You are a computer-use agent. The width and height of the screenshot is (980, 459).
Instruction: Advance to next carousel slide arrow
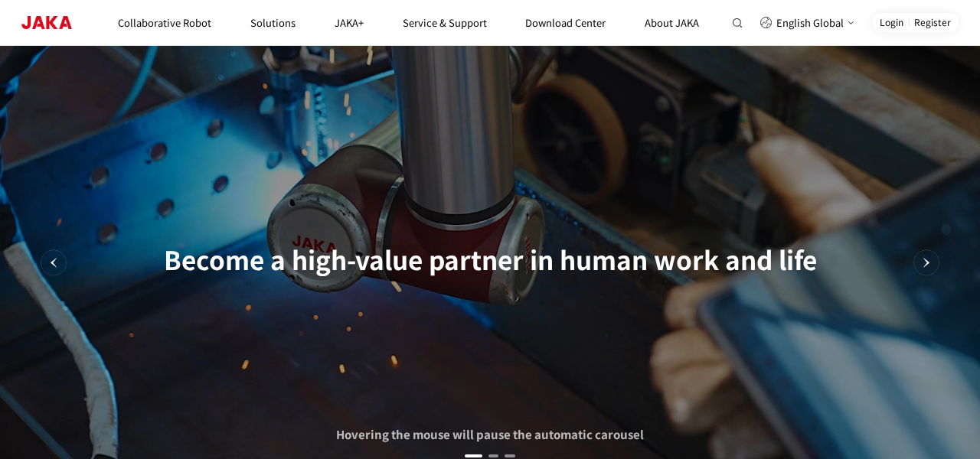pyautogui.click(x=926, y=262)
